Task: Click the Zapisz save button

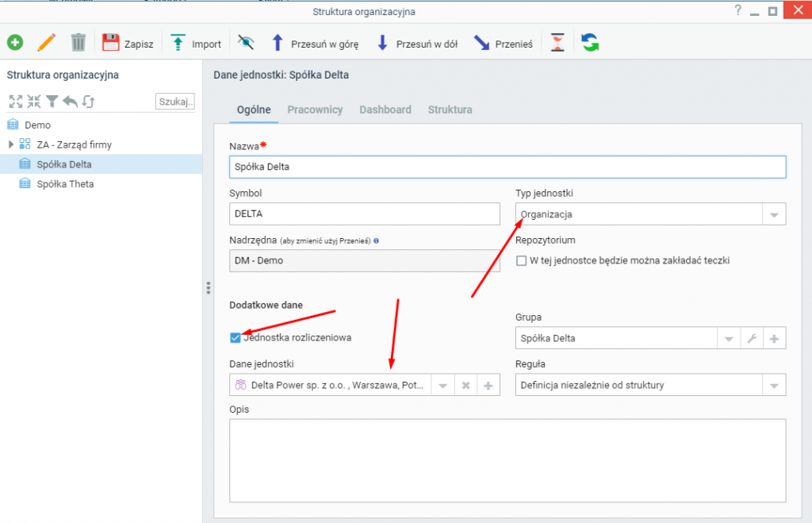Action: [128, 44]
